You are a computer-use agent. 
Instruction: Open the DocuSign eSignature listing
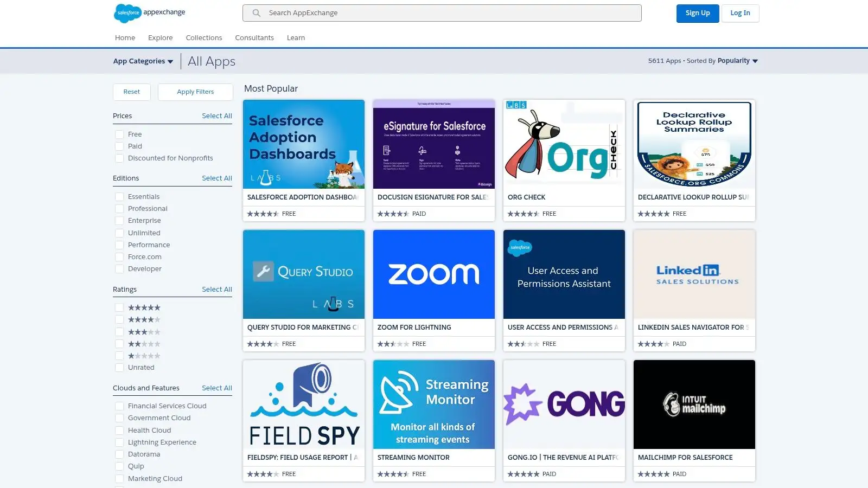click(x=433, y=144)
